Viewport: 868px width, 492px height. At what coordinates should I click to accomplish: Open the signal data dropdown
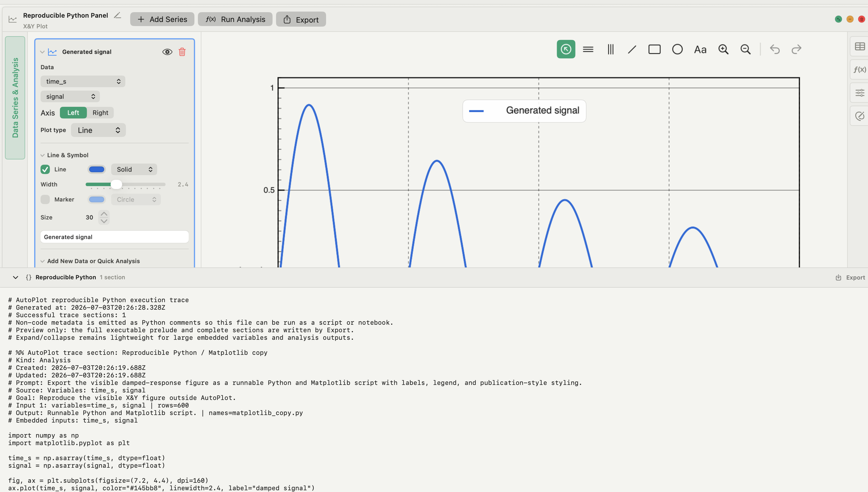pyautogui.click(x=70, y=96)
